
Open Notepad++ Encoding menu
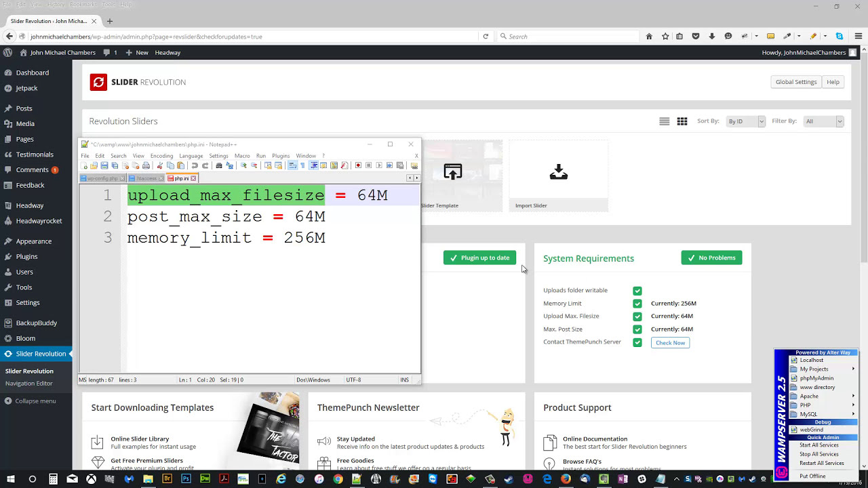pyautogui.click(x=161, y=156)
